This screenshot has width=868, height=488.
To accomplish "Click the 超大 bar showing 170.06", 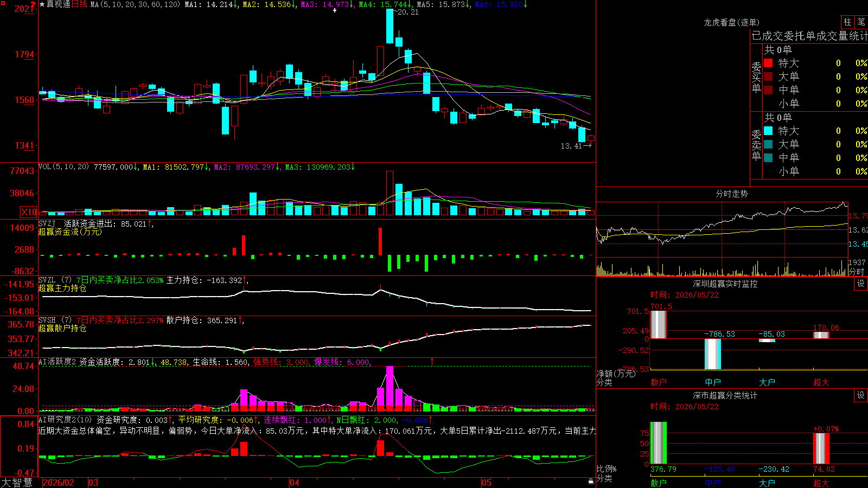I will [x=821, y=335].
